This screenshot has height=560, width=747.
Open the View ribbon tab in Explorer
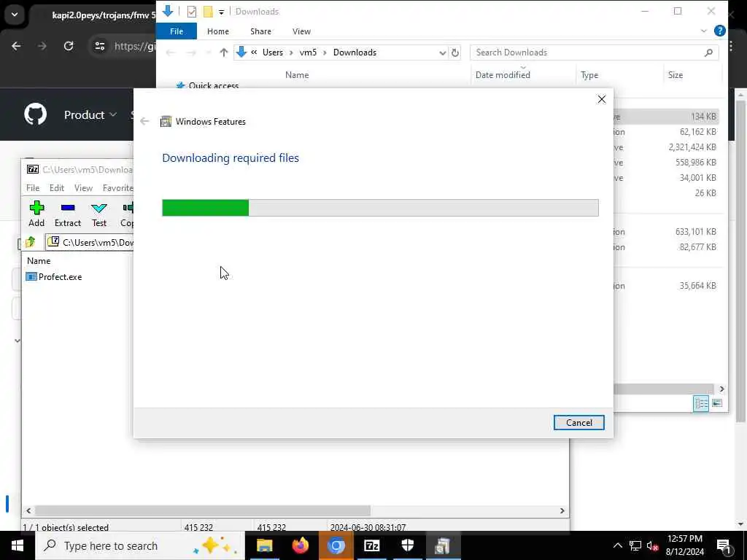point(301,31)
